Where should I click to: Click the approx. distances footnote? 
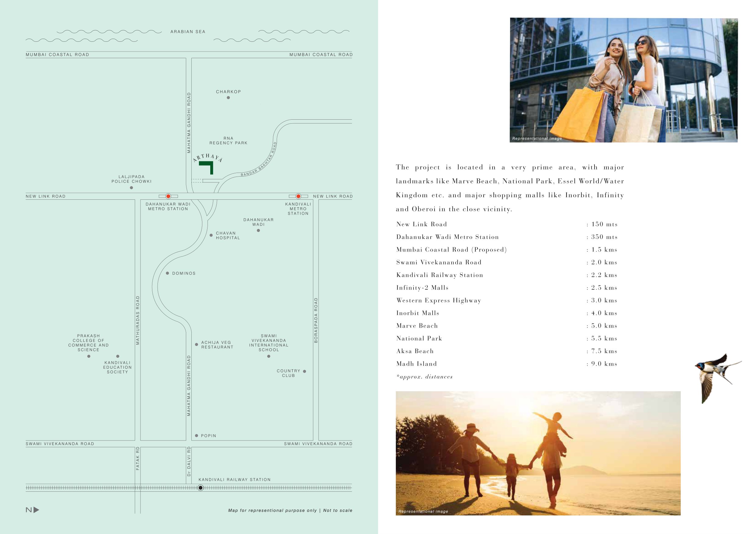point(424,377)
